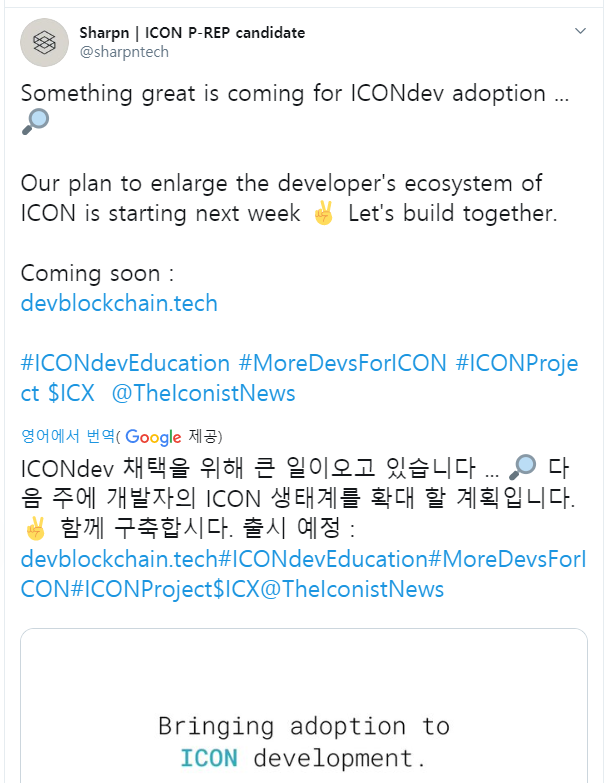Open the Sharpn | ICON P-REP candidate name

[192, 33]
